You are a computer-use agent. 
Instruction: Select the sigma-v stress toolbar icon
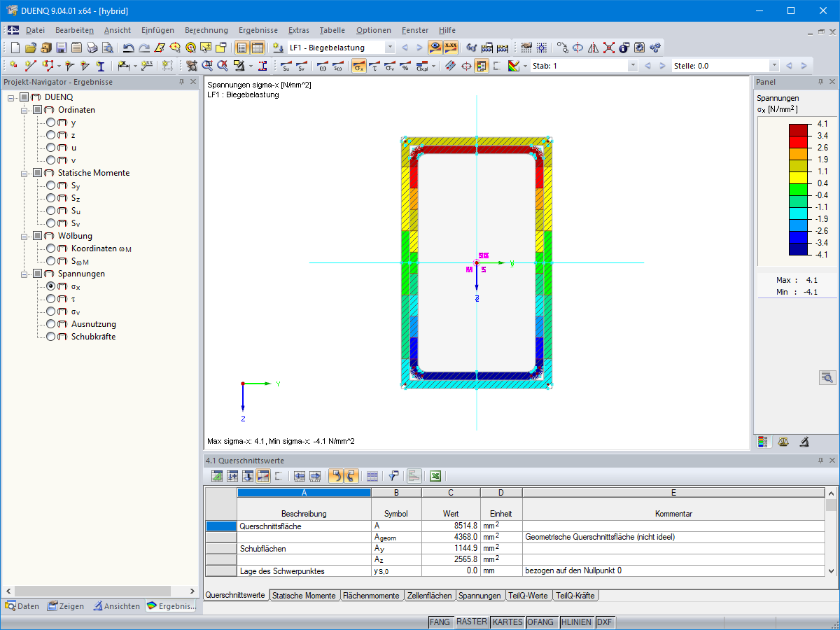pos(390,66)
